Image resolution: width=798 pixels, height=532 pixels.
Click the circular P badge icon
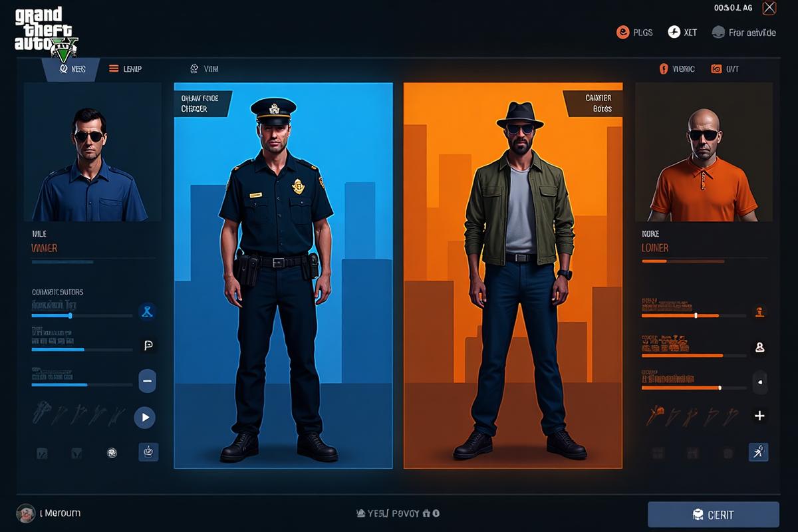click(x=149, y=346)
